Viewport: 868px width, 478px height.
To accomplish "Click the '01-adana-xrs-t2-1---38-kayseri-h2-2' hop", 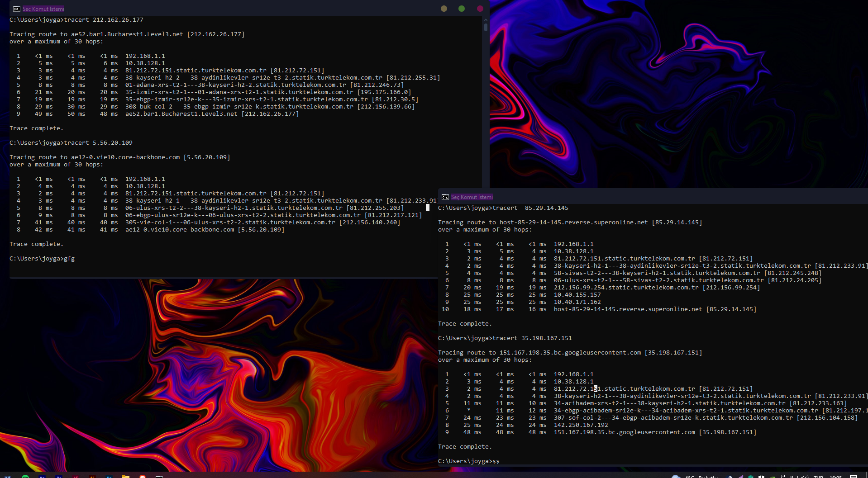I will (x=210, y=85).
